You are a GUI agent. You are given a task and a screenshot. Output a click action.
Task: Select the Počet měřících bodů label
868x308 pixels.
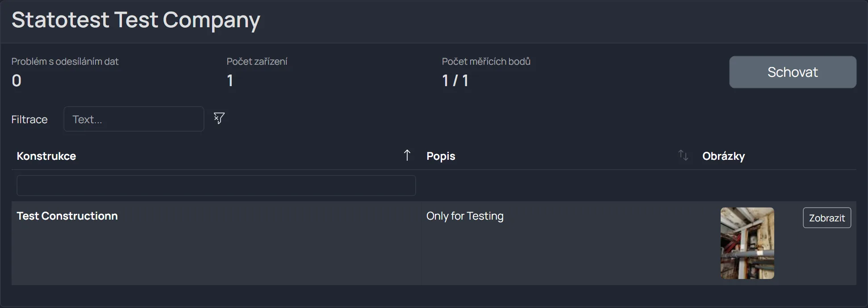point(486,62)
